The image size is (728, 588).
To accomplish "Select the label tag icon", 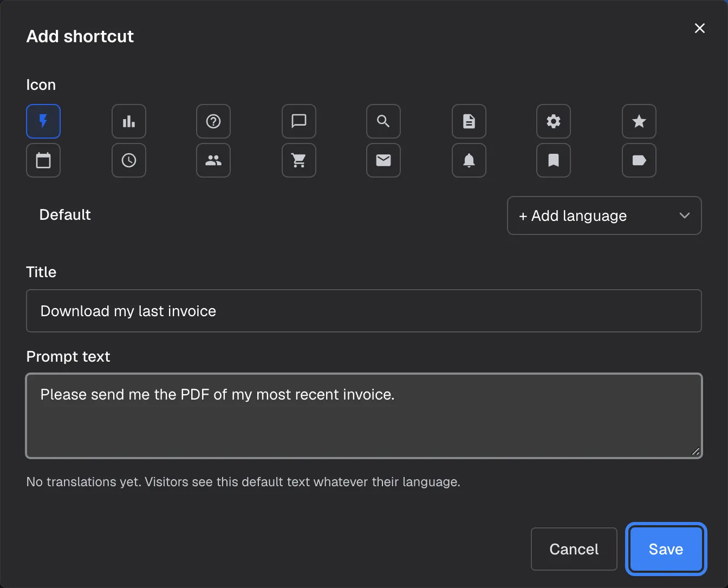I will click(x=639, y=160).
